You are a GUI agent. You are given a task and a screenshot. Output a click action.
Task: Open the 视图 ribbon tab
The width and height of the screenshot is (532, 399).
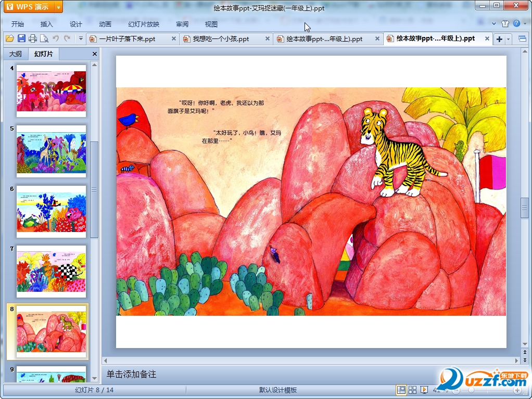coord(211,24)
